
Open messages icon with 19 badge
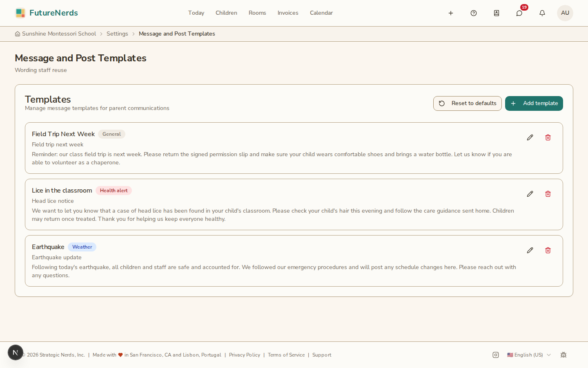click(519, 13)
